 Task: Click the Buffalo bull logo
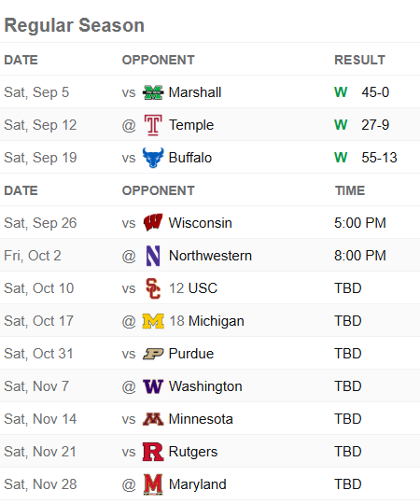tap(153, 158)
